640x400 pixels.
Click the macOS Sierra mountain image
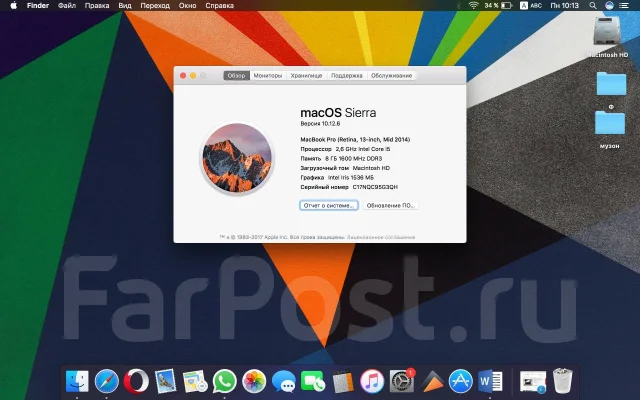click(237, 158)
